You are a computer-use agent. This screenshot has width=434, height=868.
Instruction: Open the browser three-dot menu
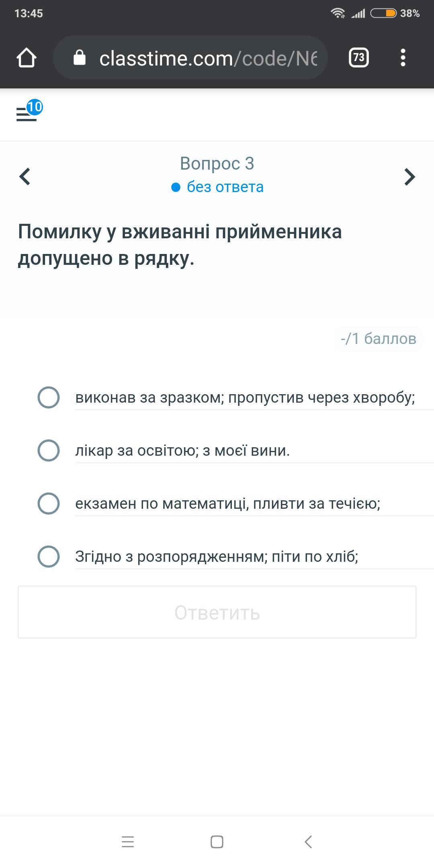[x=403, y=57]
